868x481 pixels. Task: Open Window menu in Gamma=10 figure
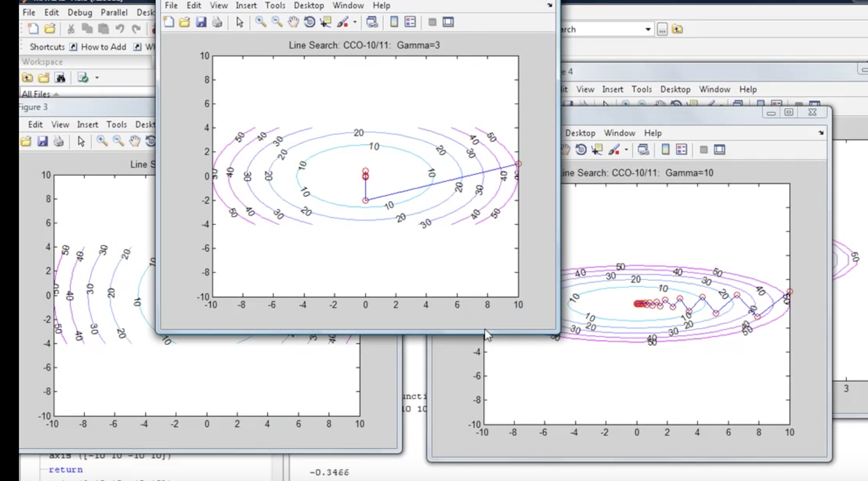tap(619, 133)
